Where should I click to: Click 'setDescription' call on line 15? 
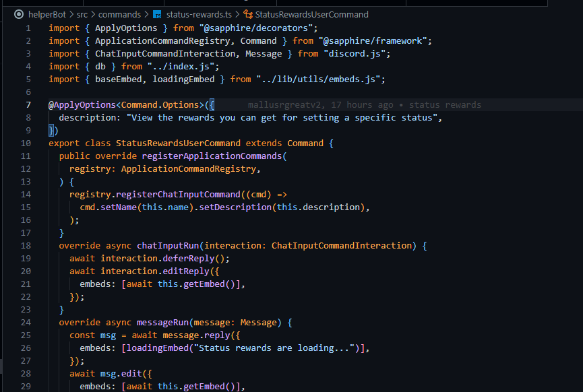tap(235, 207)
